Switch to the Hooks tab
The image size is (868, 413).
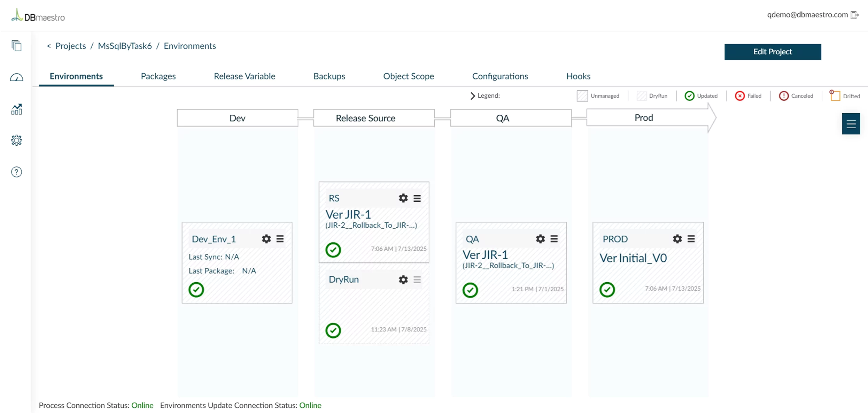tap(578, 76)
